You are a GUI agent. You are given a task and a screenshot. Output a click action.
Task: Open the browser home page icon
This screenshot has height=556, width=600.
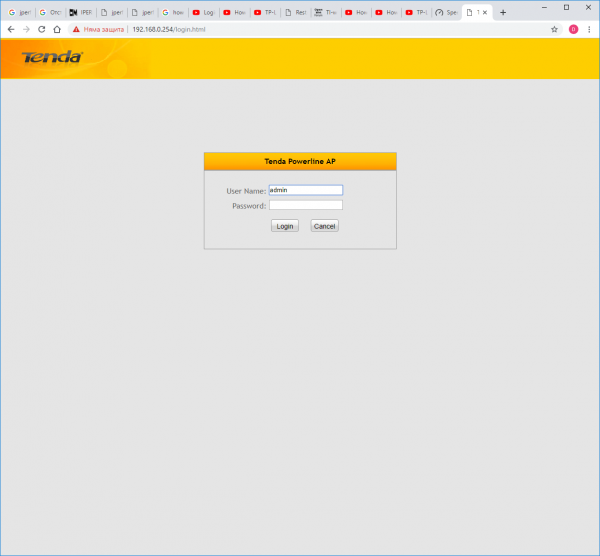point(57,29)
